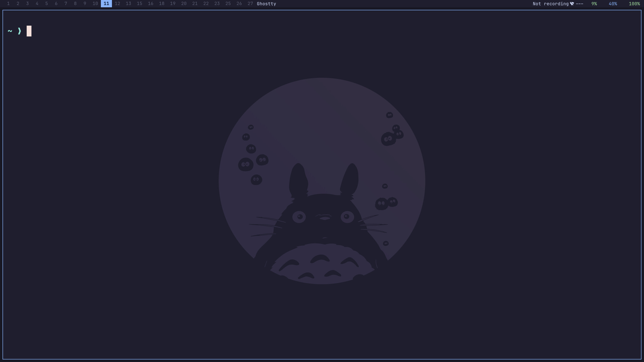Switch to workspace 22
The image size is (644, 362).
206,4
